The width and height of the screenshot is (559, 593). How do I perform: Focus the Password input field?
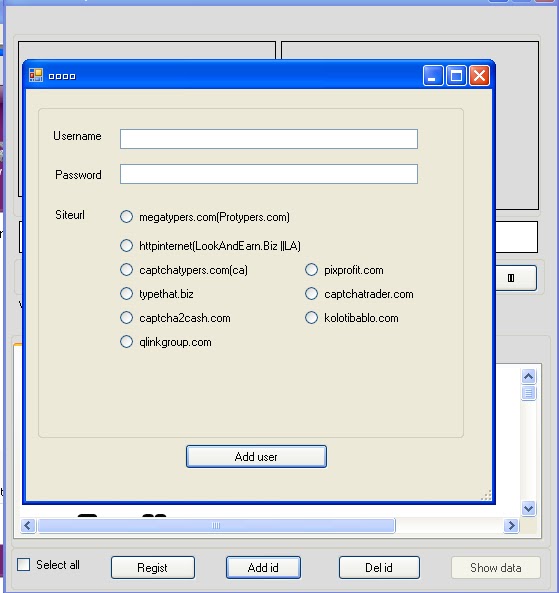pos(269,174)
